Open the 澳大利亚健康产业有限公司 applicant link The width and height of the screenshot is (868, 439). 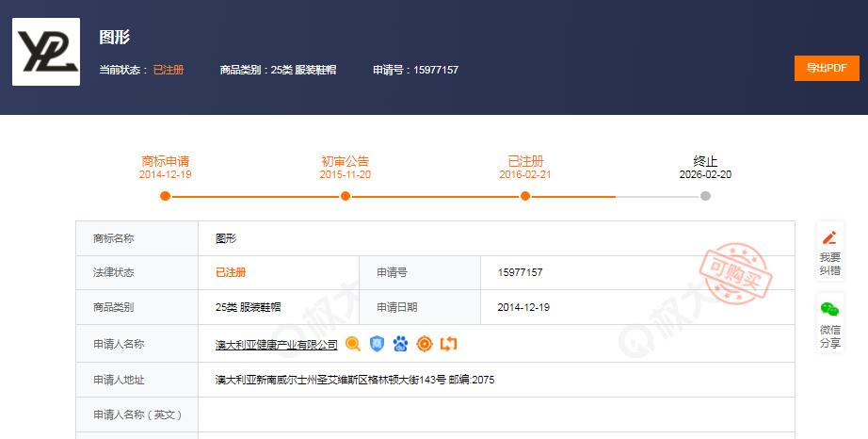pyautogui.click(x=276, y=345)
